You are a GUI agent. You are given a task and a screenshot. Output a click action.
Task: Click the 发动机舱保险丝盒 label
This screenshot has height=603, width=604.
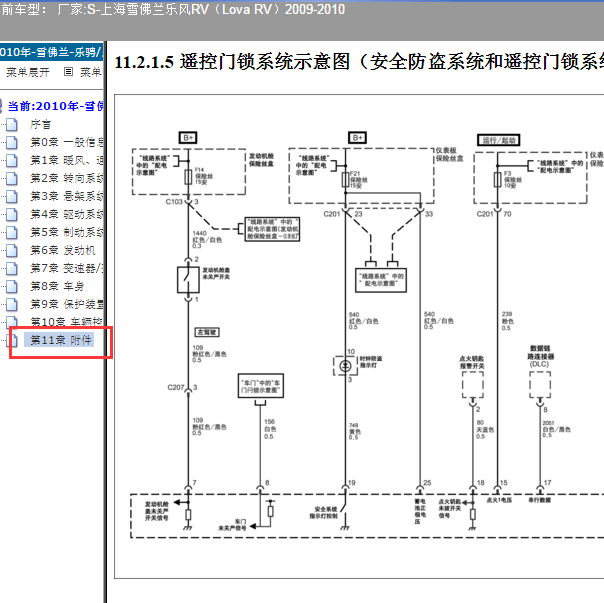coord(261,160)
